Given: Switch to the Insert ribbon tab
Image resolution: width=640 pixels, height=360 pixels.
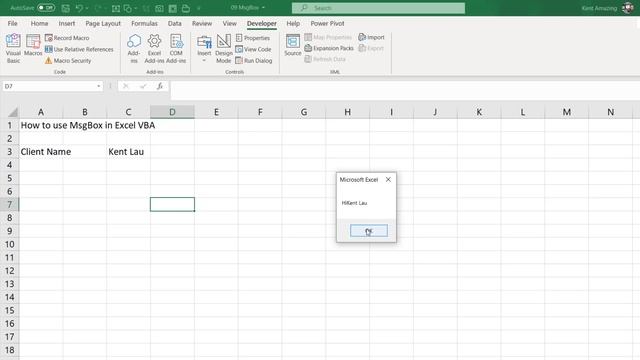Looking at the screenshot, I should [67, 24].
